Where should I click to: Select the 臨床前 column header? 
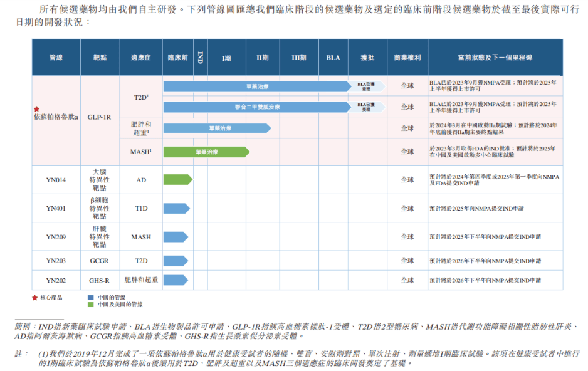(178, 57)
